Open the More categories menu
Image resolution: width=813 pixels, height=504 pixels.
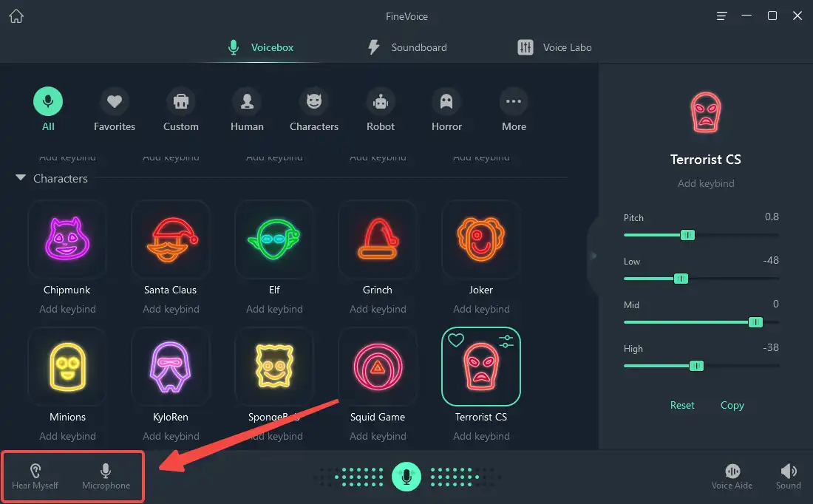tap(514, 109)
